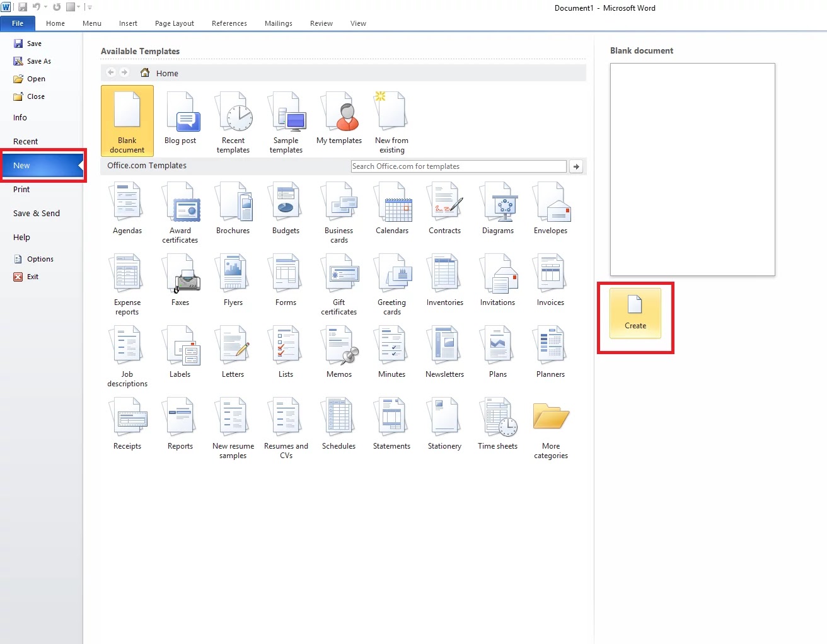This screenshot has height=644, width=827.
Task: Open the Minutes template category
Action: (392, 352)
